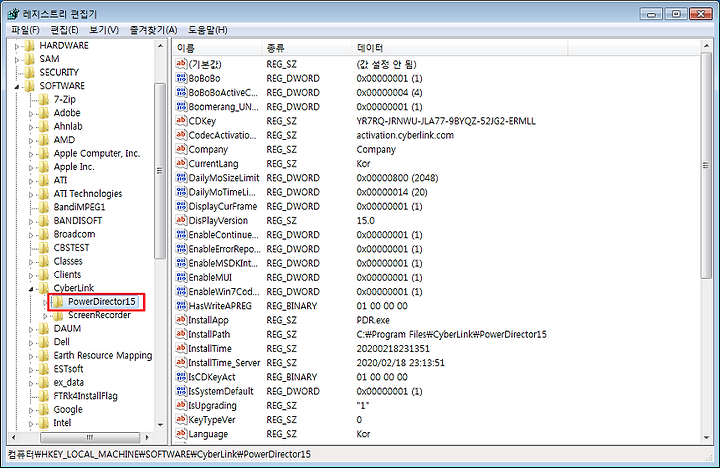Click the (기본값) default value icon
Screen dimensions: 720x468
[x=181, y=64]
